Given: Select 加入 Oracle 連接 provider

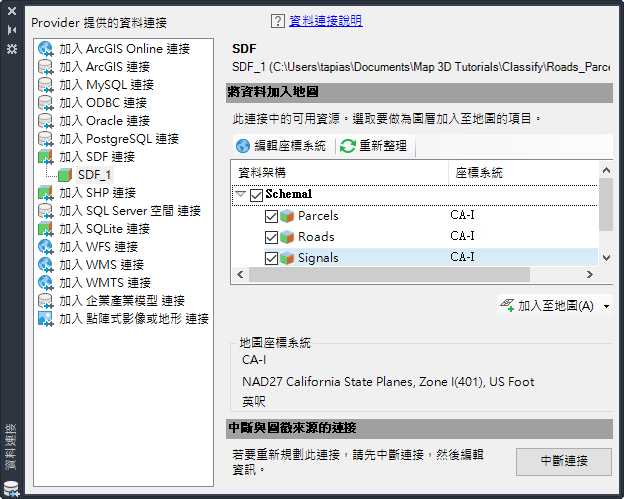Looking at the screenshot, I should [x=104, y=121].
